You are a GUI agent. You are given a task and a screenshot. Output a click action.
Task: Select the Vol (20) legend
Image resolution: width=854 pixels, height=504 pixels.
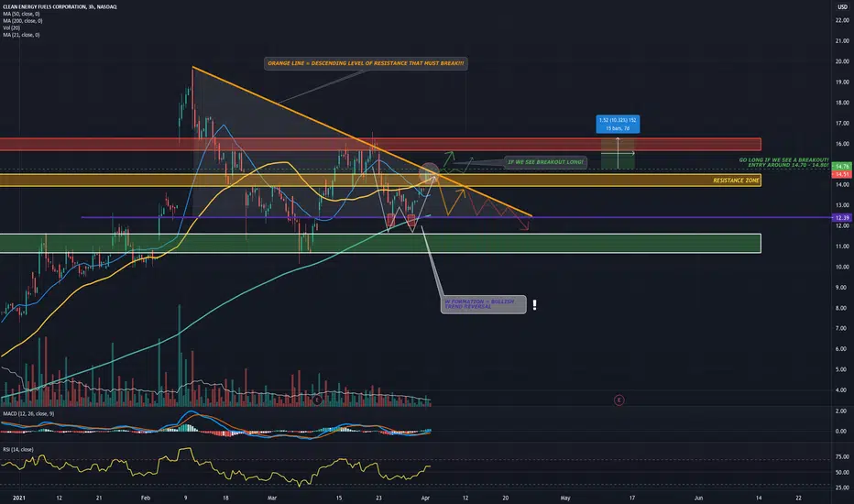click(x=11, y=27)
